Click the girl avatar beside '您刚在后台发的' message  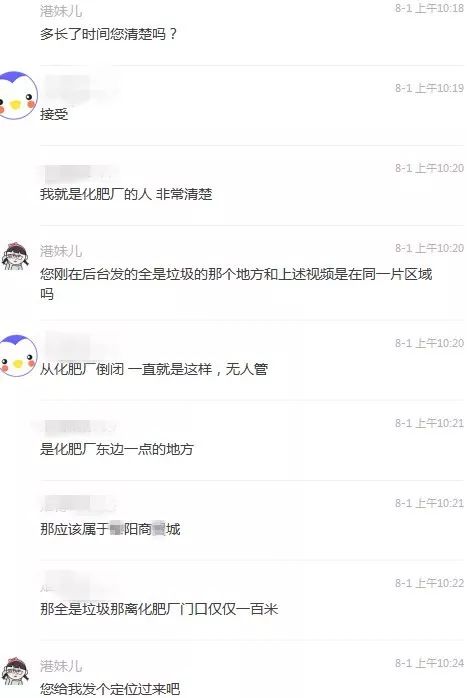[x=15, y=257]
